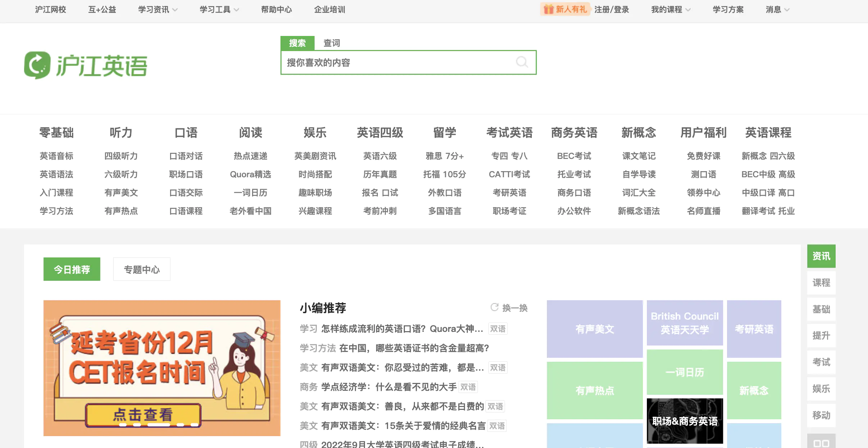The image size is (868, 448).
Task: Select 课程 in the side navigation
Action: click(821, 283)
